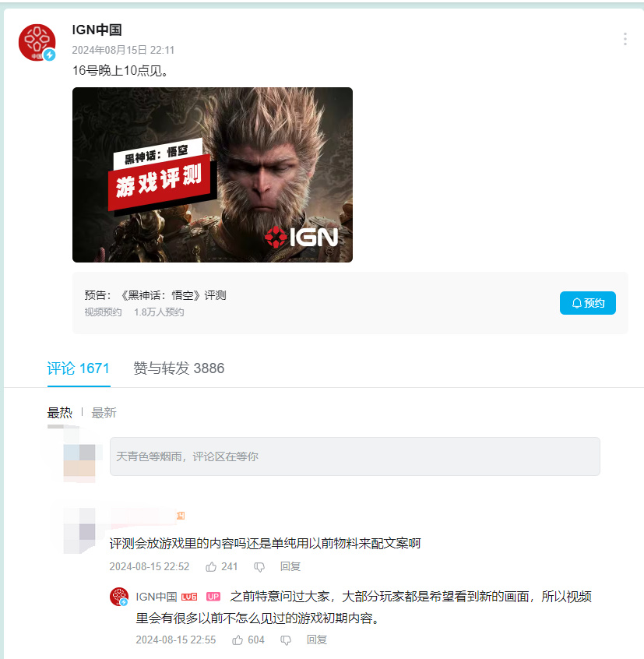Open the IGN中国 username link at top

tap(97, 30)
